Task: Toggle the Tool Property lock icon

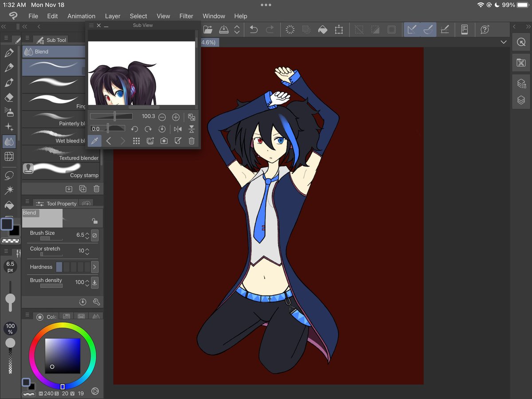Action: [94, 221]
